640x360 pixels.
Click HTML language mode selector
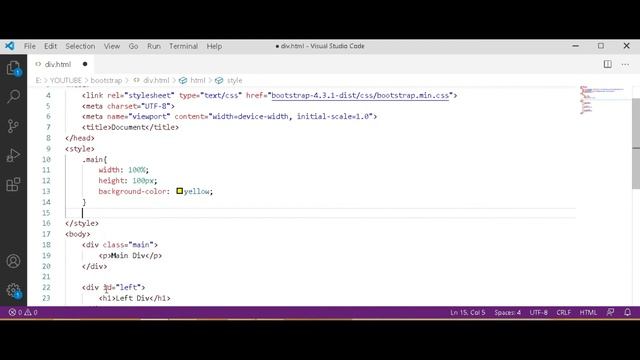[588, 312]
